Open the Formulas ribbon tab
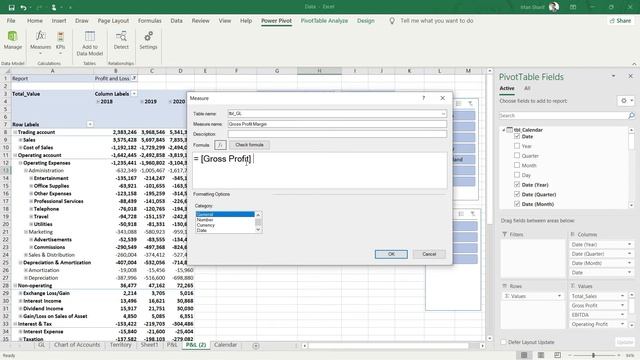 [149, 20]
